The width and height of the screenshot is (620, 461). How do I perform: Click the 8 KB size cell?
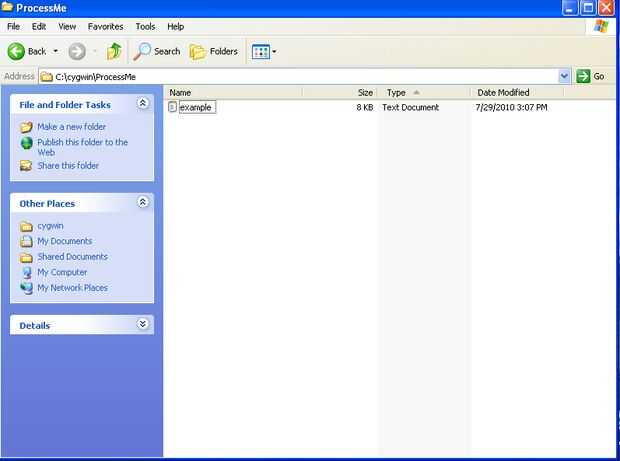coord(365,107)
